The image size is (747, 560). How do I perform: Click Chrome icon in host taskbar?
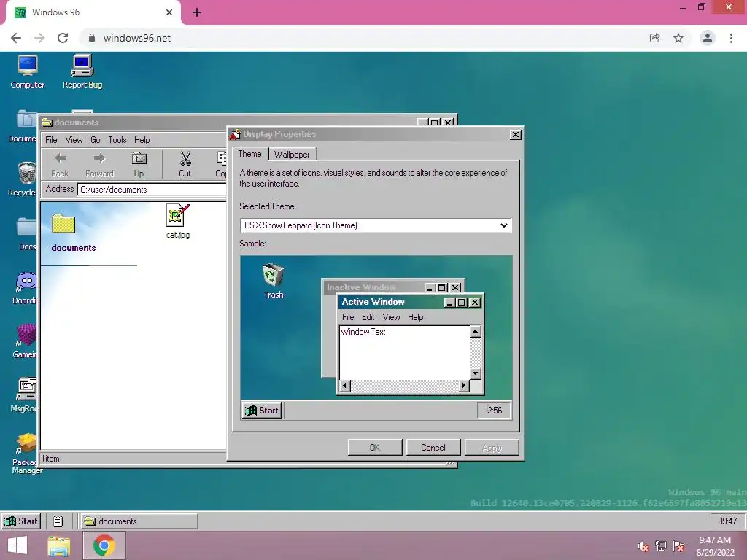pyautogui.click(x=104, y=545)
